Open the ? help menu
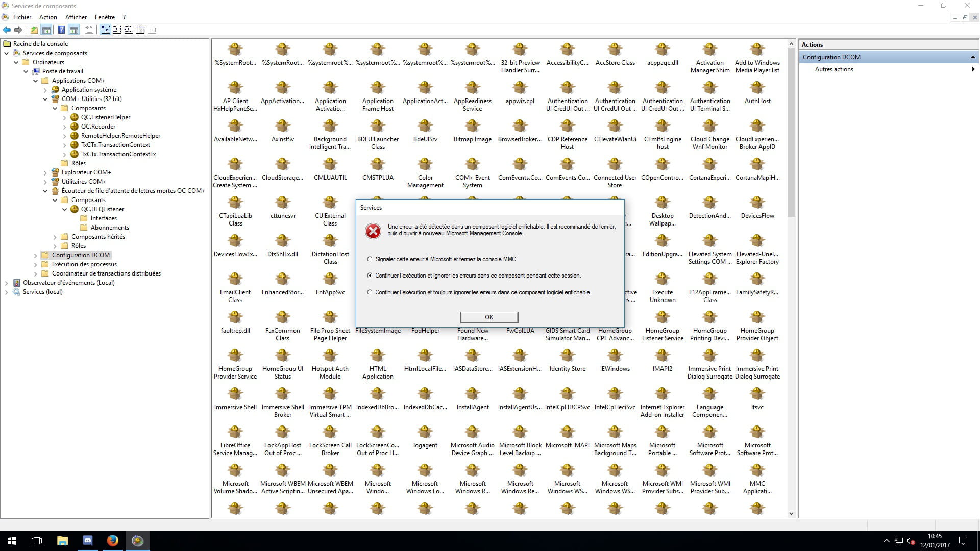Screen dimensions: 980x551 pyautogui.click(x=124, y=17)
